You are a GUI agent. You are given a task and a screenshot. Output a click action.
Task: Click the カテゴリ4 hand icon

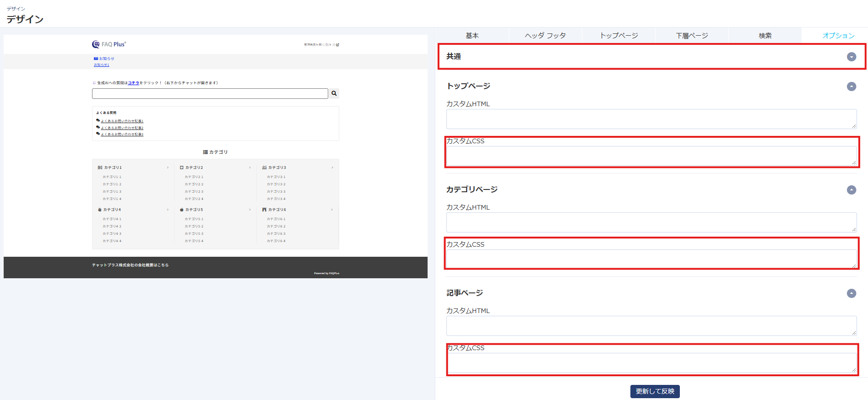point(99,210)
